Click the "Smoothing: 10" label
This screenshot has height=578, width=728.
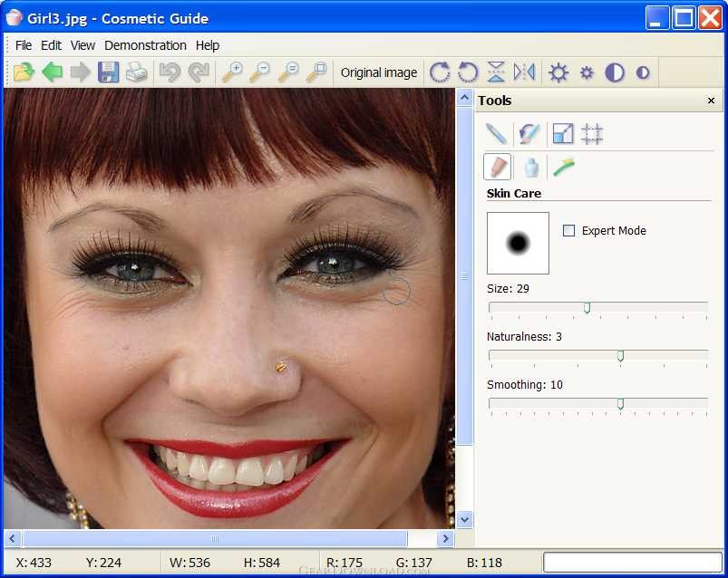pos(524,384)
